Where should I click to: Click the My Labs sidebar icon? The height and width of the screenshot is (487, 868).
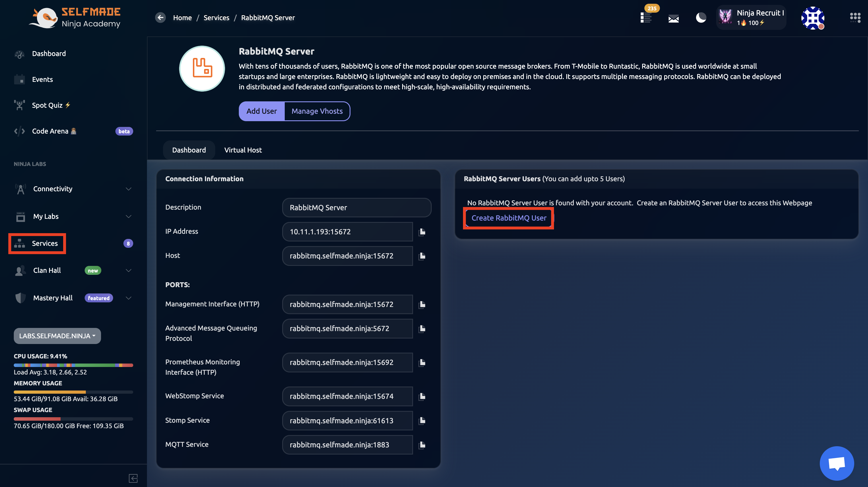tap(21, 217)
